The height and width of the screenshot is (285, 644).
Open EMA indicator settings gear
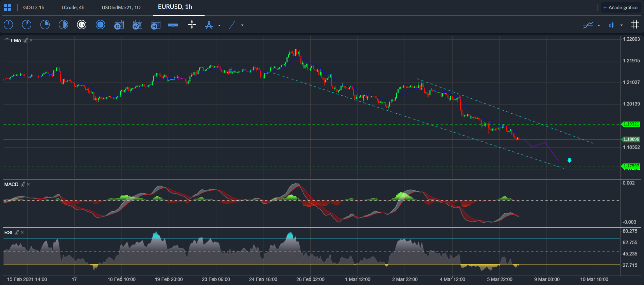pyautogui.click(x=25, y=40)
